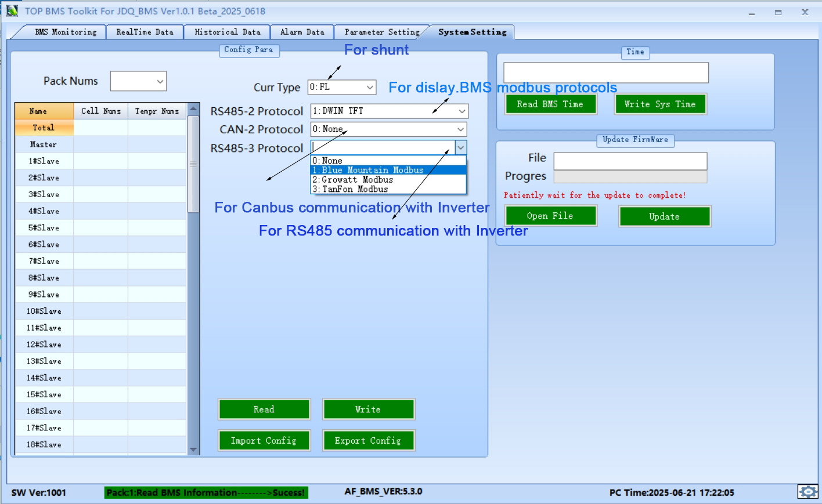
Task: Collapse the RS485-3 Protocol dropdown arrow
Action: 461,148
